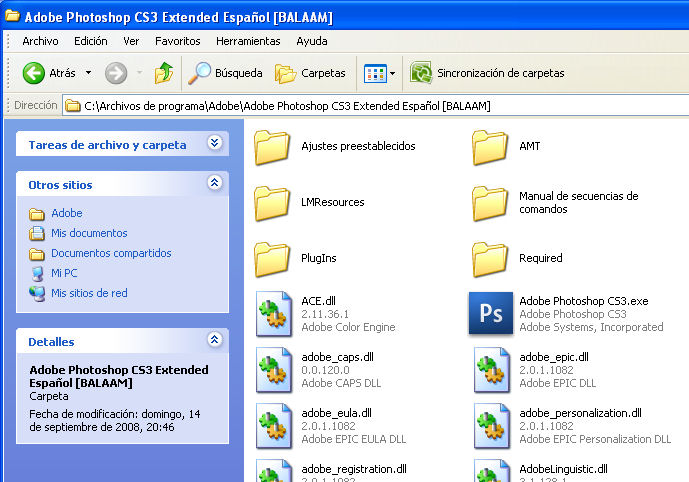The image size is (689, 482).
Task: Select the AdobeLinguistic.dll file icon
Action: pyautogui.click(x=492, y=471)
